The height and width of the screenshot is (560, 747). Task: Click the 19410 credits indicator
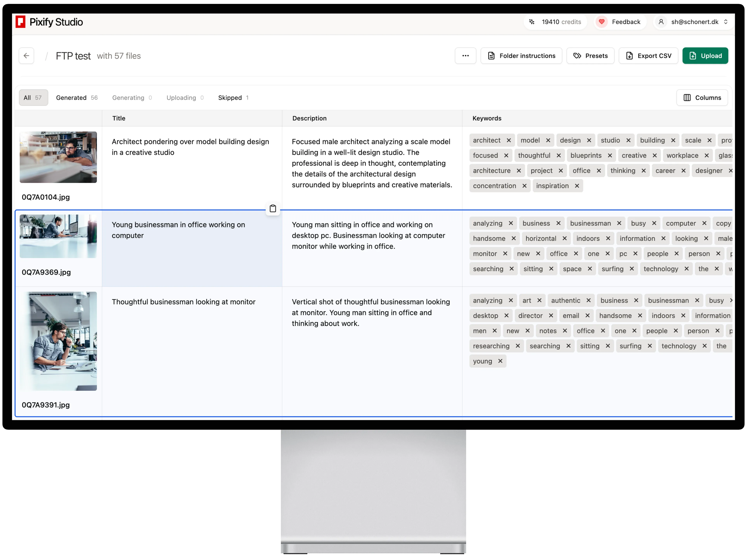coord(555,22)
